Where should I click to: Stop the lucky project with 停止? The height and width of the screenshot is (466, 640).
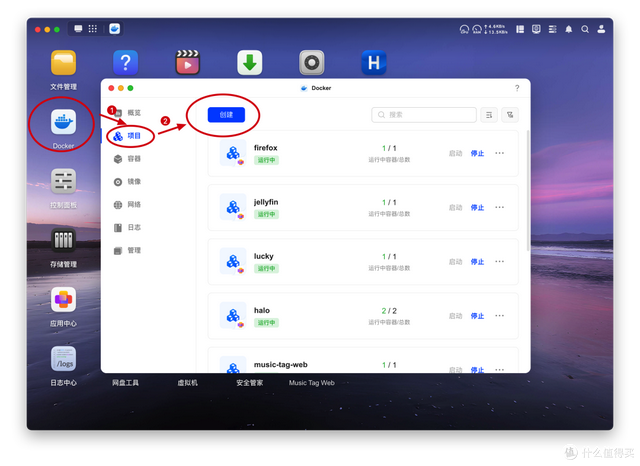pyautogui.click(x=477, y=262)
